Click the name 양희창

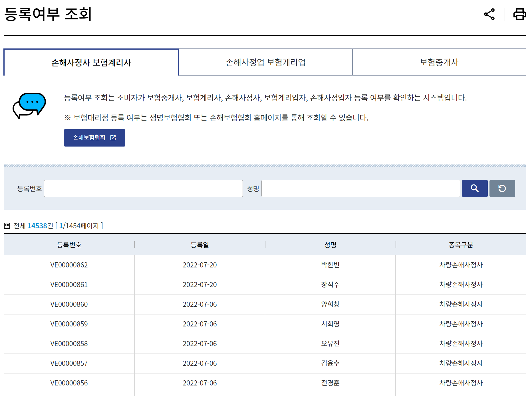click(x=330, y=304)
